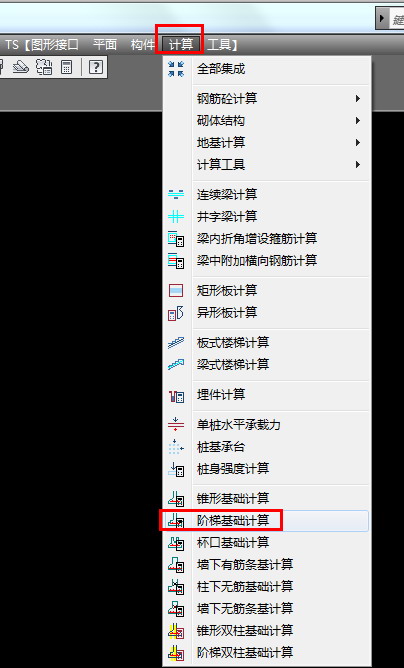Click the 矩形板计算 rectangle icon

(176, 291)
